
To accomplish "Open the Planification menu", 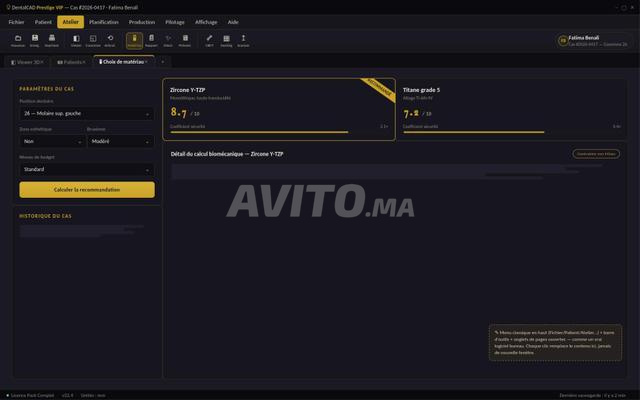I will click(104, 22).
